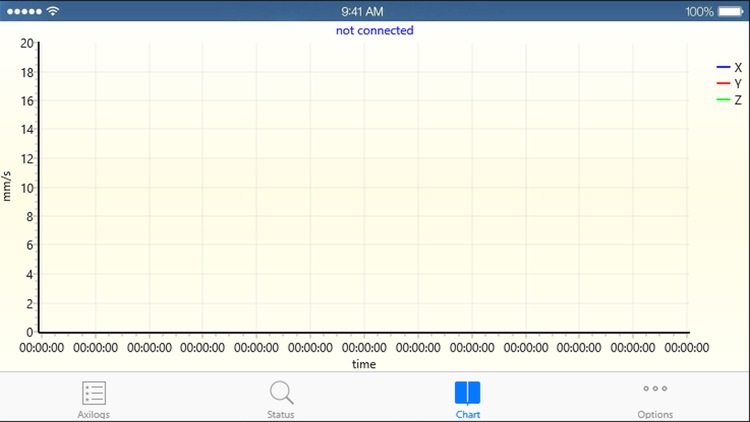This screenshot has height=422, width=750.
Task: Select the X legend label
Action: pyautogui.click(x=738, y=67)
